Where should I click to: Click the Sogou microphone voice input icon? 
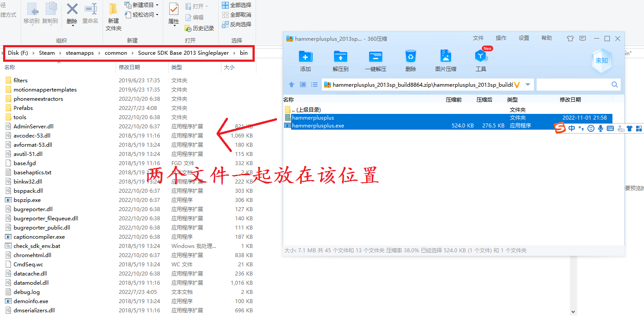(600, 128)
